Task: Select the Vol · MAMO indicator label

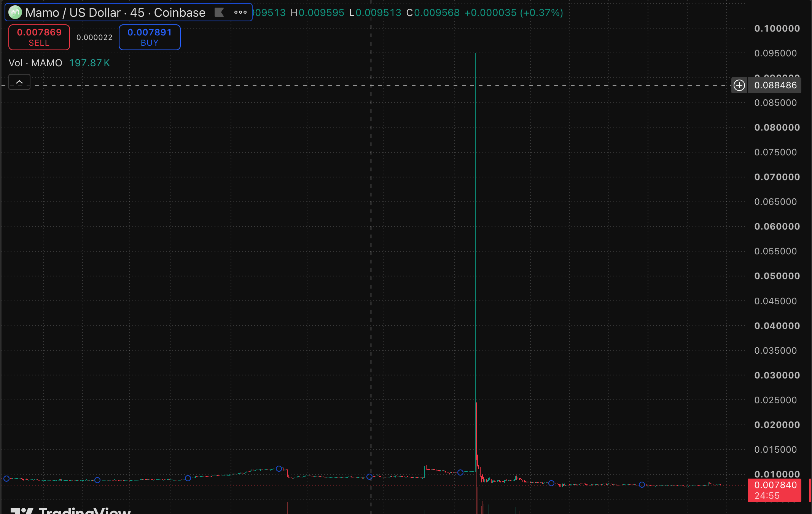Action: pos(35,63)
